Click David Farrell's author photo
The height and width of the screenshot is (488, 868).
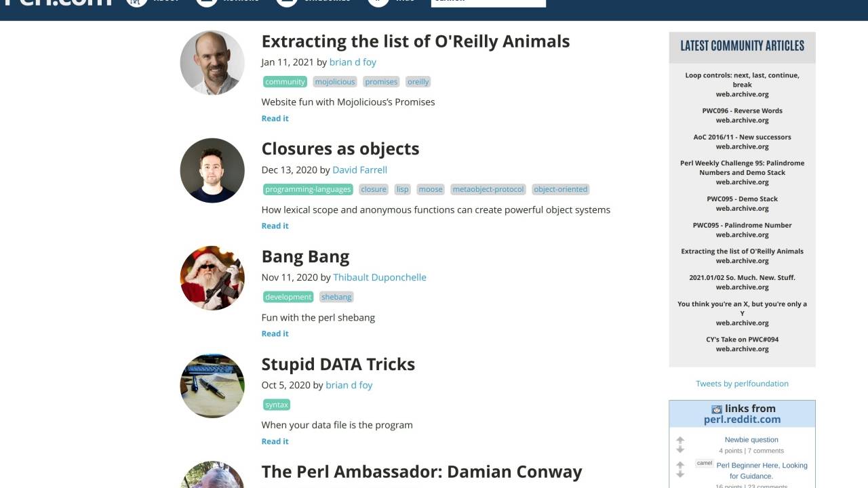coord(212,170)
